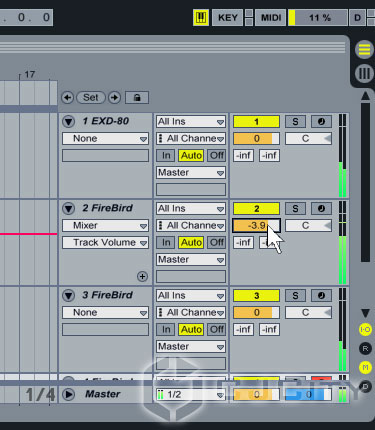Screen dimensions: 375x430
Task: Jump to next locator arrow
Action: [115, 98]
